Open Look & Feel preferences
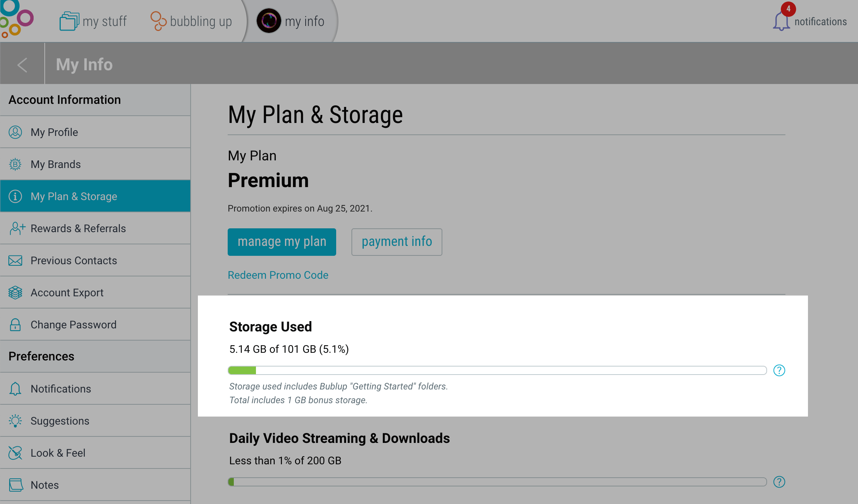This screenshot has height=504, width=858. (95, 453)
